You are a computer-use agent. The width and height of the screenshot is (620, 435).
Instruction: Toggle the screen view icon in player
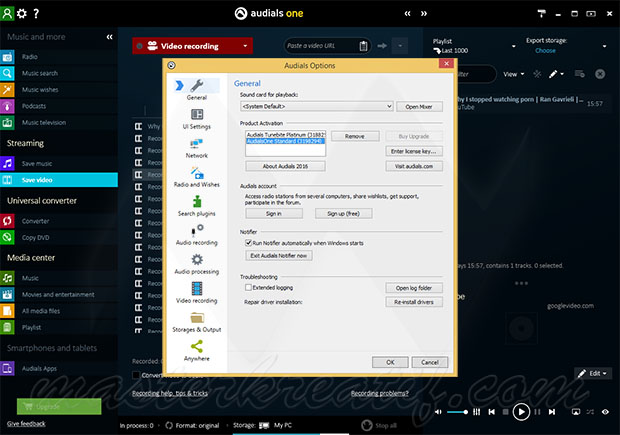[x=576, y=412]
